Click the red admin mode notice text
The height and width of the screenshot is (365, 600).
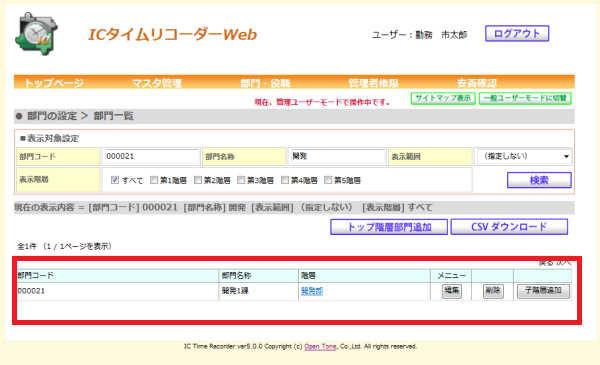coord(322,102)
